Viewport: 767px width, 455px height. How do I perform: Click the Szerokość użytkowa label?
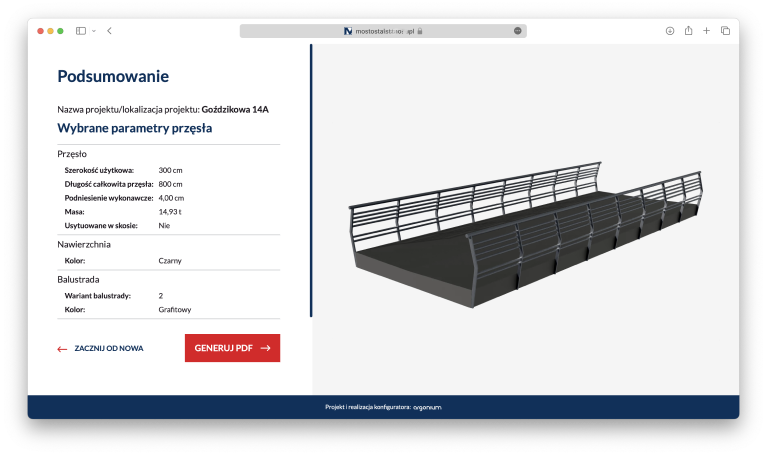click(99, 170)
